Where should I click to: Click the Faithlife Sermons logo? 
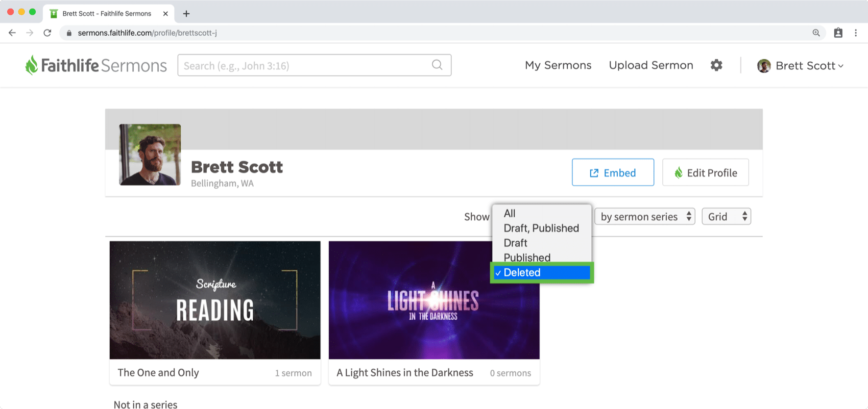point(96,65)
